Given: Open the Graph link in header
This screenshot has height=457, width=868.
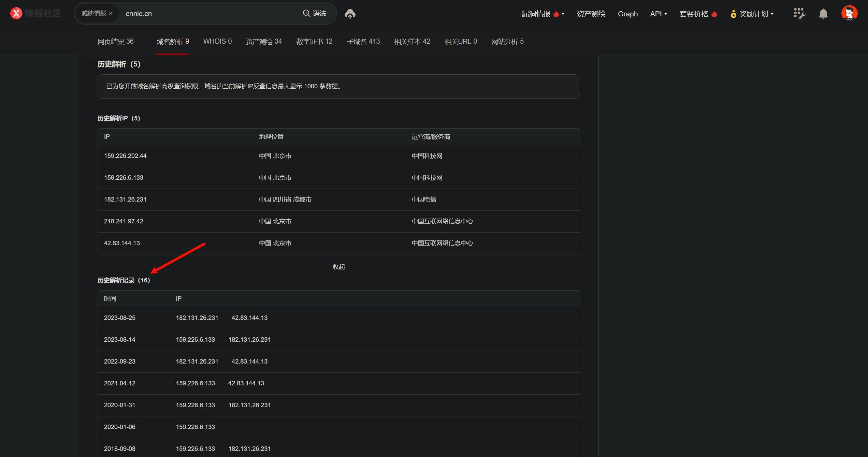Looking at the screenshot, I should [627, 14].
